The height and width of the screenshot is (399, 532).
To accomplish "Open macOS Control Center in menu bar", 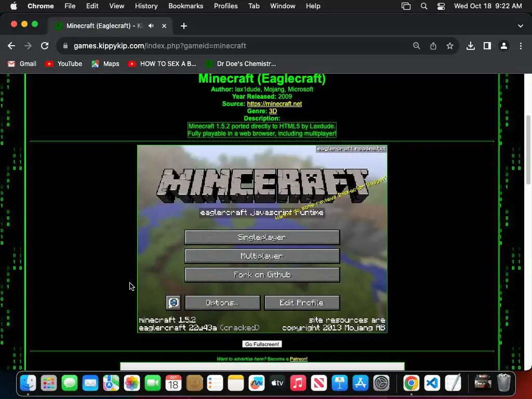I will point(441,6).
